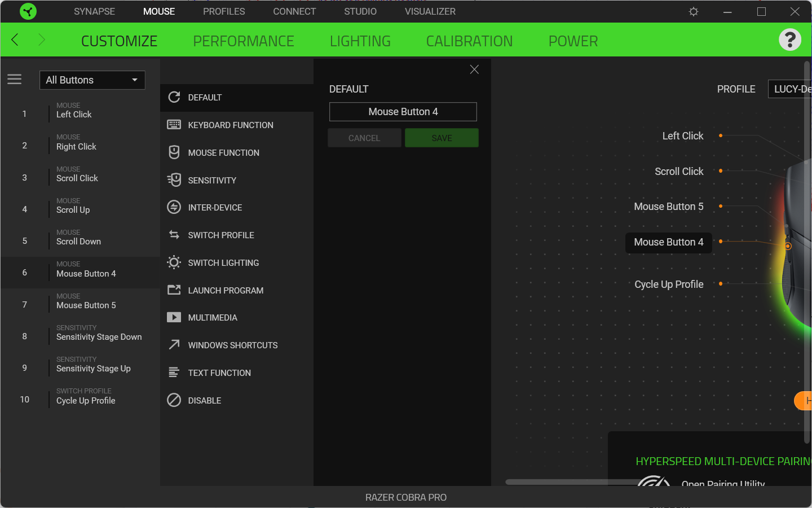Image resolution: width=812 pixels, height=508 pixels.
Task: Switch to the PROFILES tab
Action: click(224, 11)
